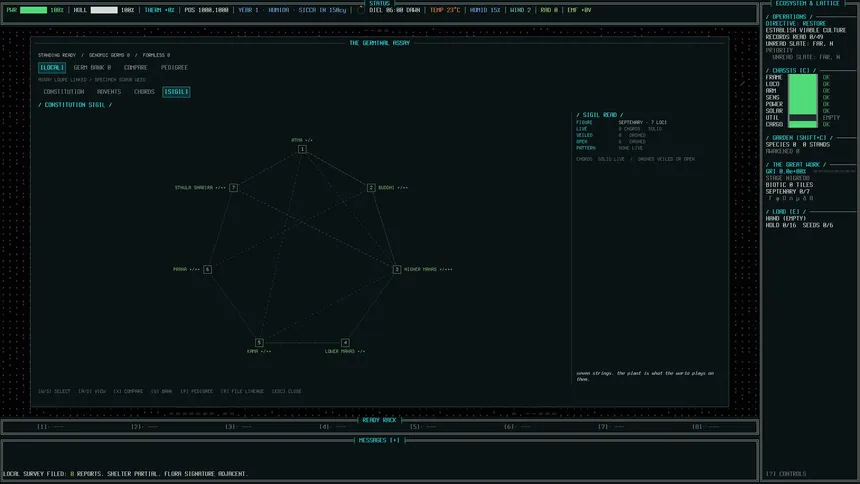
Task: Click the WIND 2 status readout
Action: coord(520,10)
